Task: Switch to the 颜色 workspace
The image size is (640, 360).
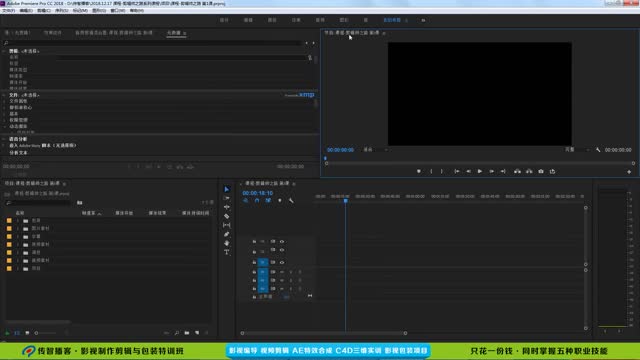Action: 272,20
